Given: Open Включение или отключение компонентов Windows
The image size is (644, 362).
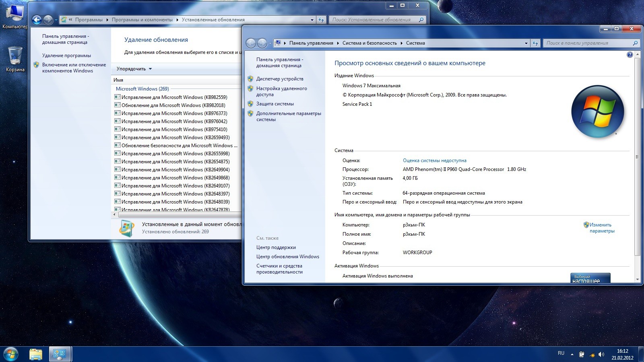Looking at the screenshot, I should click(x=74, y=68).
